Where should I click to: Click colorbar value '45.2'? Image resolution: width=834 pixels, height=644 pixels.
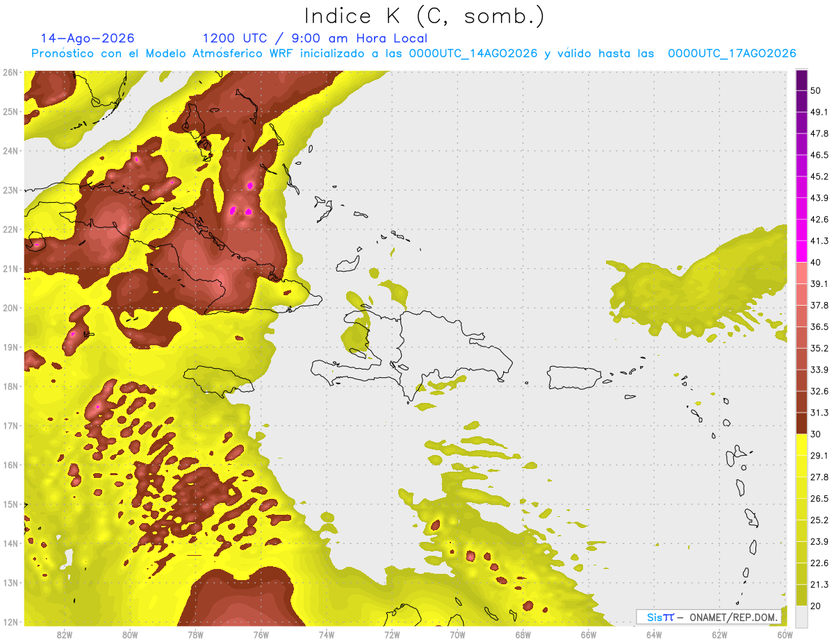819,176
